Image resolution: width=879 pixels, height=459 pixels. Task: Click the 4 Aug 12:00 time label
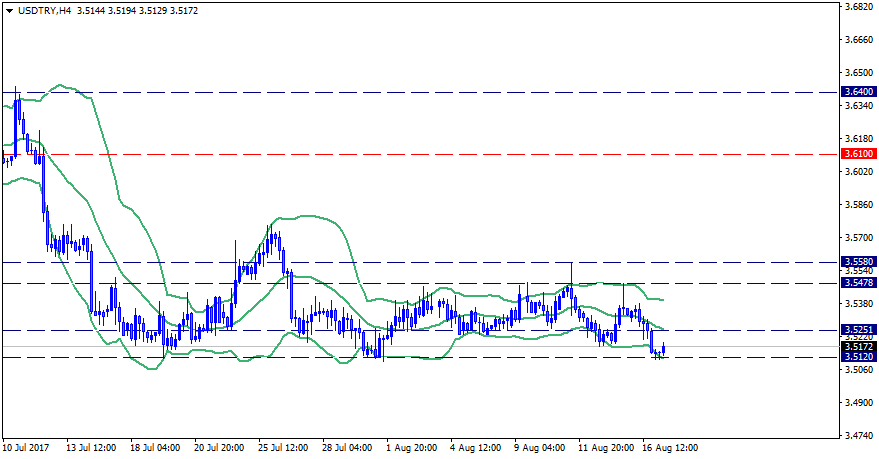tap(475, 448)
